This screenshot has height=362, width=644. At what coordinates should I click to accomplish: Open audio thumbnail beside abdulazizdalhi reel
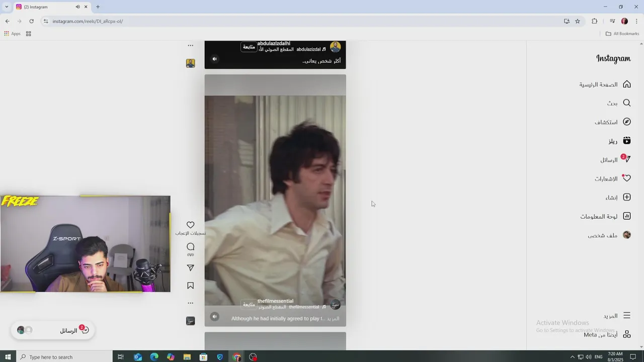click(190, 63)
